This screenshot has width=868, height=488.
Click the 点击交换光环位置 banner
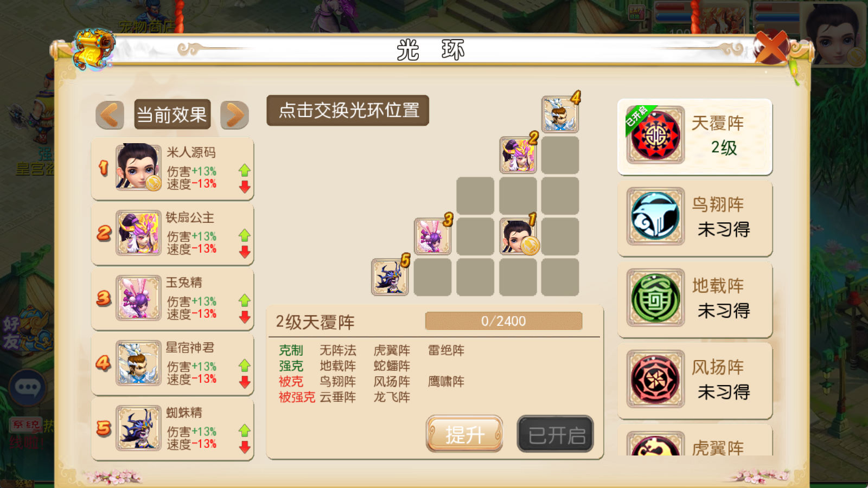click(348, 111)
